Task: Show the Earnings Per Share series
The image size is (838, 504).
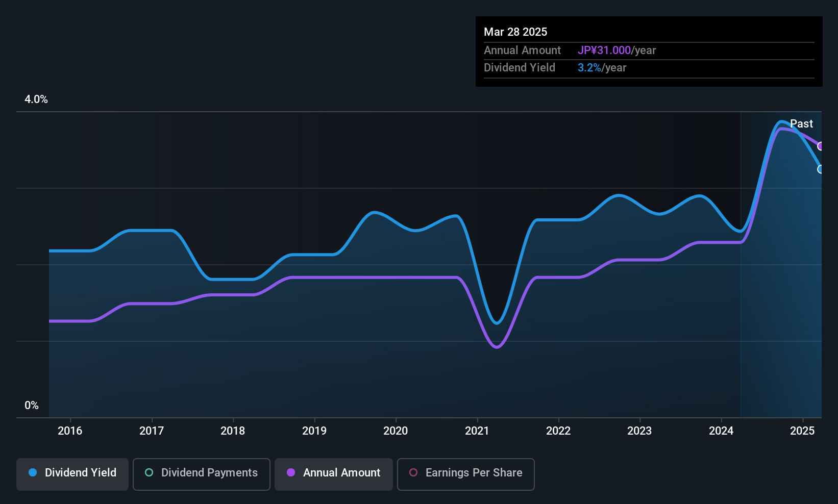Action: 465,474
